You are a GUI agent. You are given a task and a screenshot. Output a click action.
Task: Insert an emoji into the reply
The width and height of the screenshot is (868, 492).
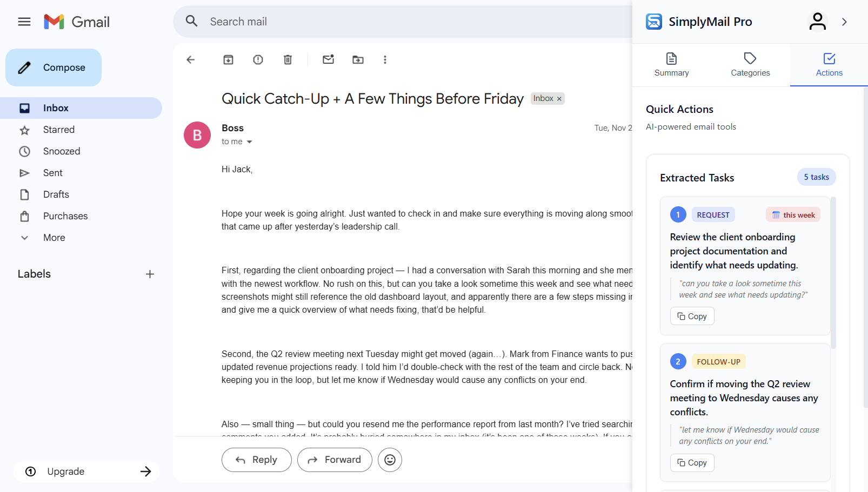[390, 460]
